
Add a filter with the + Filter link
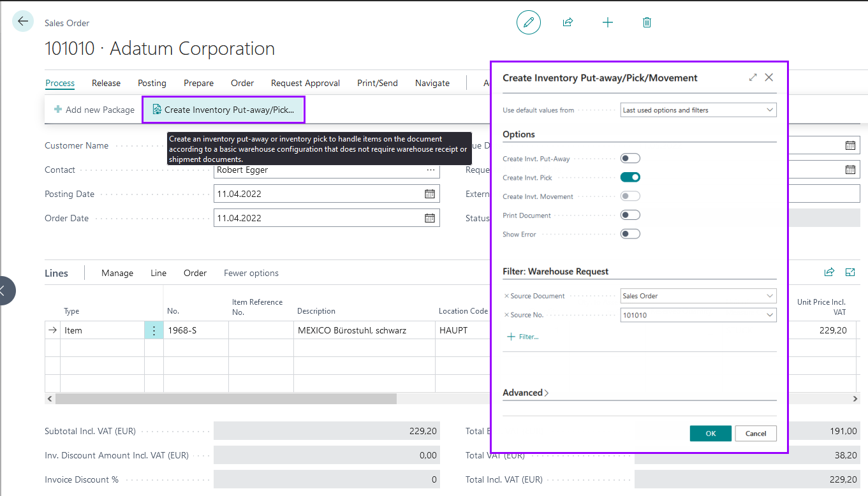(x=523, y=336)
